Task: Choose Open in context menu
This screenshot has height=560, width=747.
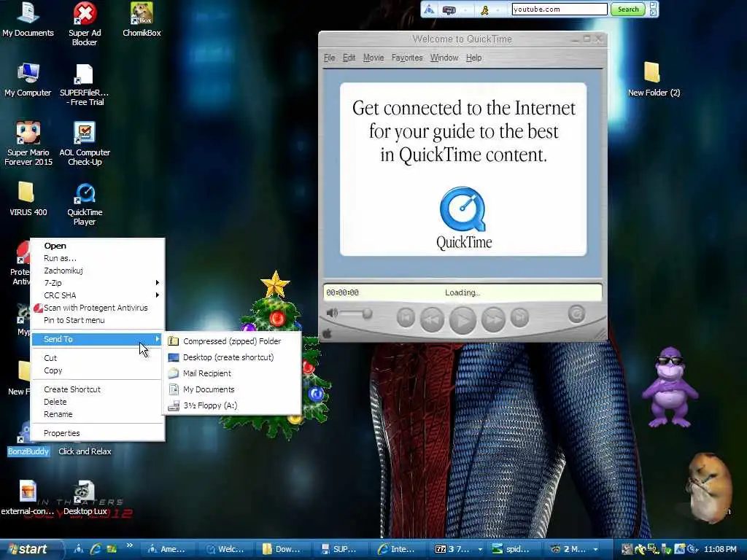Action: point(98,246)
